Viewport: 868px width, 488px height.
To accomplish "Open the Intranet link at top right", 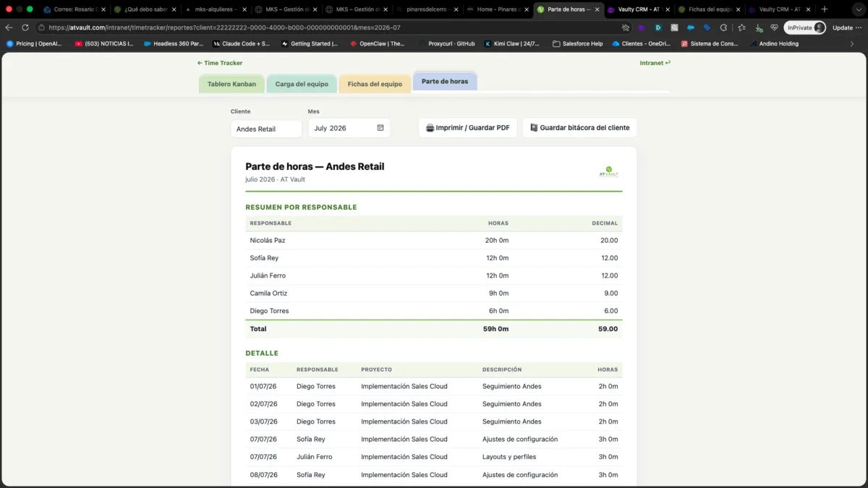I will [655, 63].
